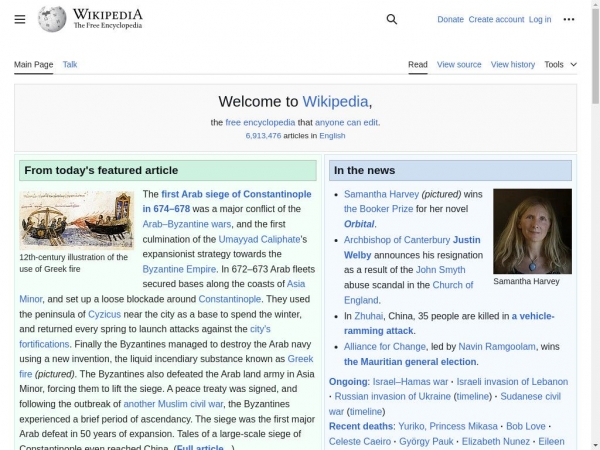The width and height of the screenshot is (600, 450).
Task: Open Israel–Hamas war link
Action: coord(410,382)
